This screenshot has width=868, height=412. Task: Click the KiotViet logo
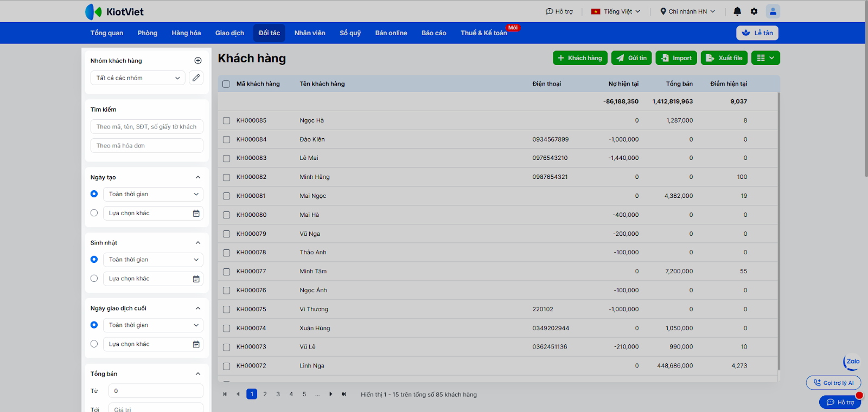click(114, 11)
